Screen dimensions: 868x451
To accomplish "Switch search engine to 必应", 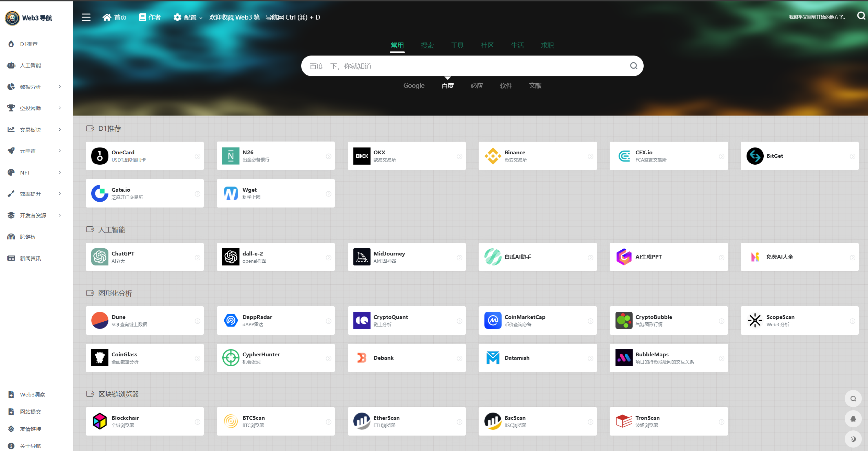I will coord(477,86).
